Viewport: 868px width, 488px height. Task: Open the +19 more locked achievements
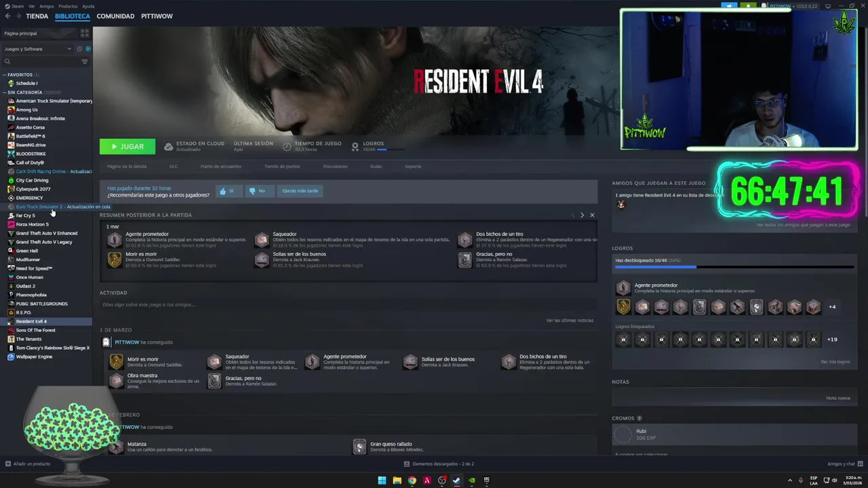(832, 340)
